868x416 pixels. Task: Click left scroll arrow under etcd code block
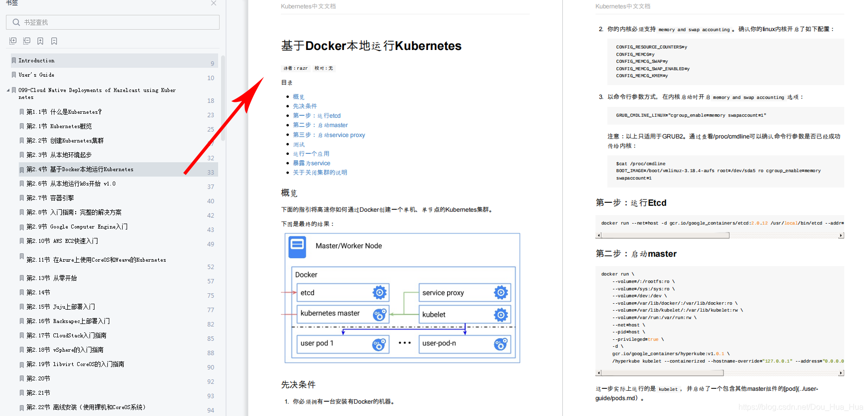[598, 235]
